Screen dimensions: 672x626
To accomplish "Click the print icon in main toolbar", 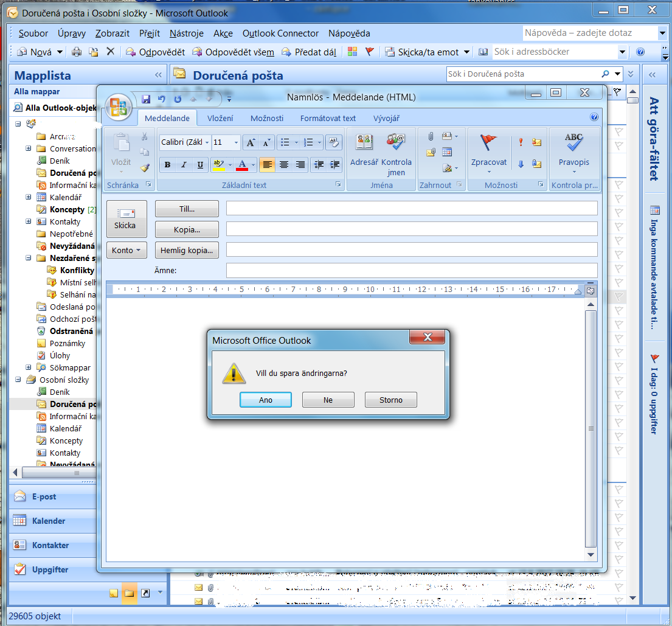I will coord(77,52).
